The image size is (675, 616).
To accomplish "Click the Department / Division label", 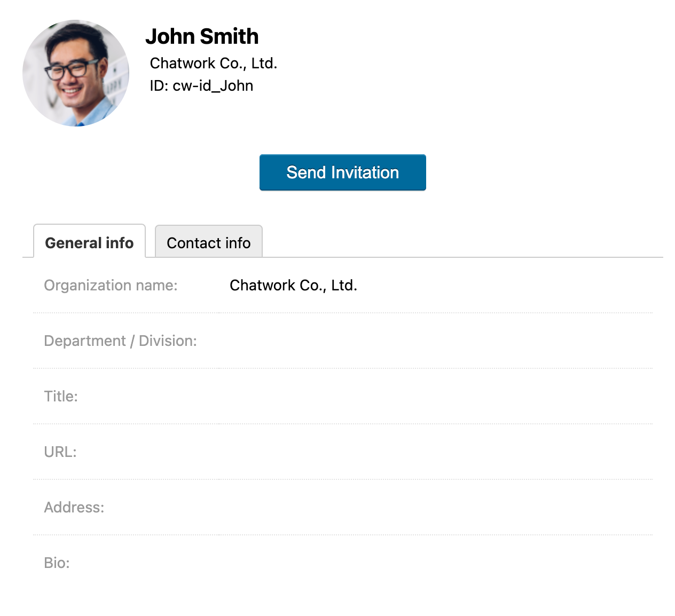I will click(x=120, y=341).
